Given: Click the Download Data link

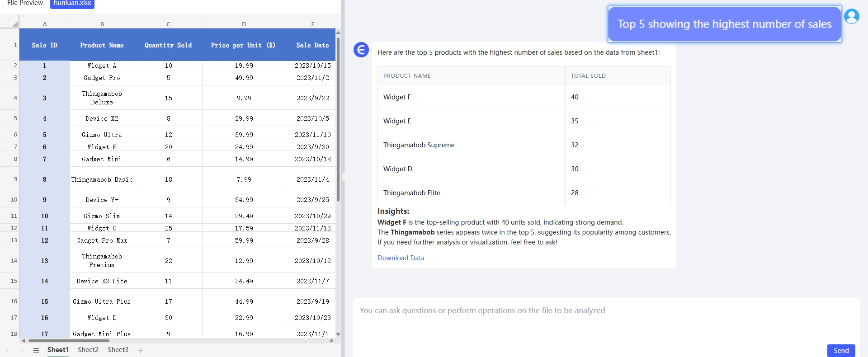Looking at the screenshot, I should 401,258.
